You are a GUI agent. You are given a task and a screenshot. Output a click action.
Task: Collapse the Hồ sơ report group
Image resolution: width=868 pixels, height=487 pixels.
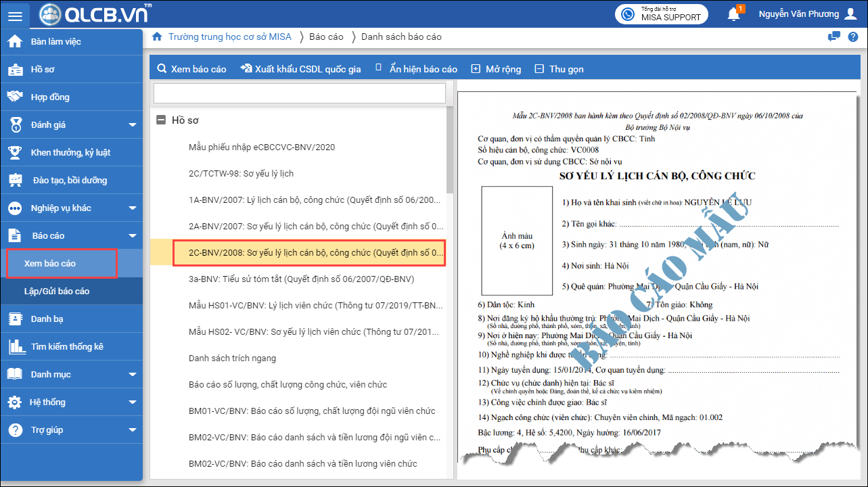[x=161, y=120]
